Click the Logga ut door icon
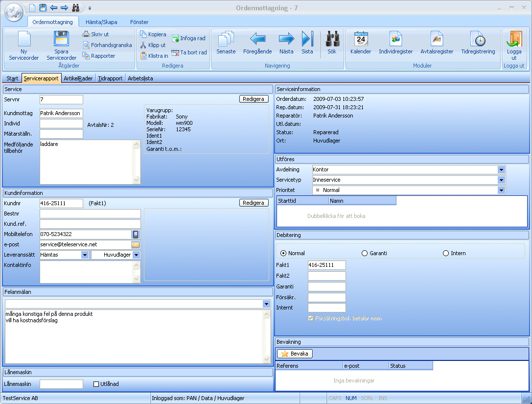This screenshot has width=532, height=404. pos(514,39)
